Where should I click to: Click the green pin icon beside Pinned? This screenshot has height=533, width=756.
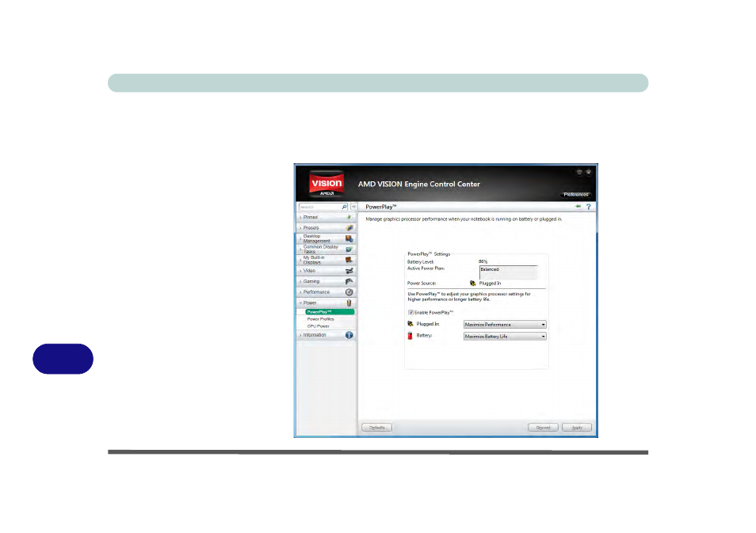coord(349,217)
